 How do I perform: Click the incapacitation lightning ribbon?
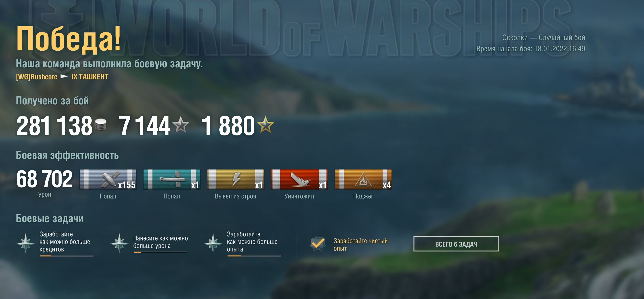pyautogui.click(x=235, y=179)
